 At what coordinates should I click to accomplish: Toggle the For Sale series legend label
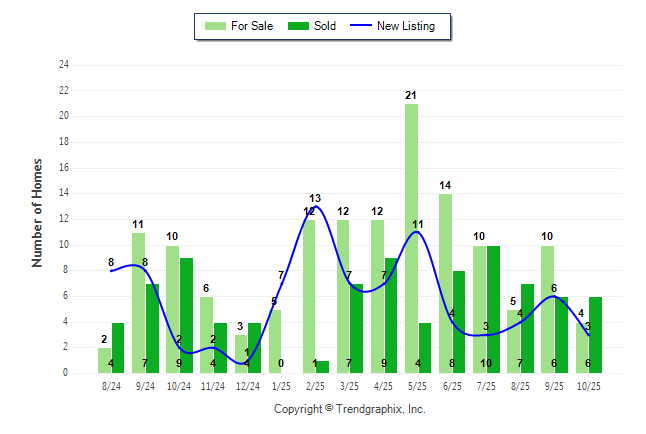tap(252, 26)
